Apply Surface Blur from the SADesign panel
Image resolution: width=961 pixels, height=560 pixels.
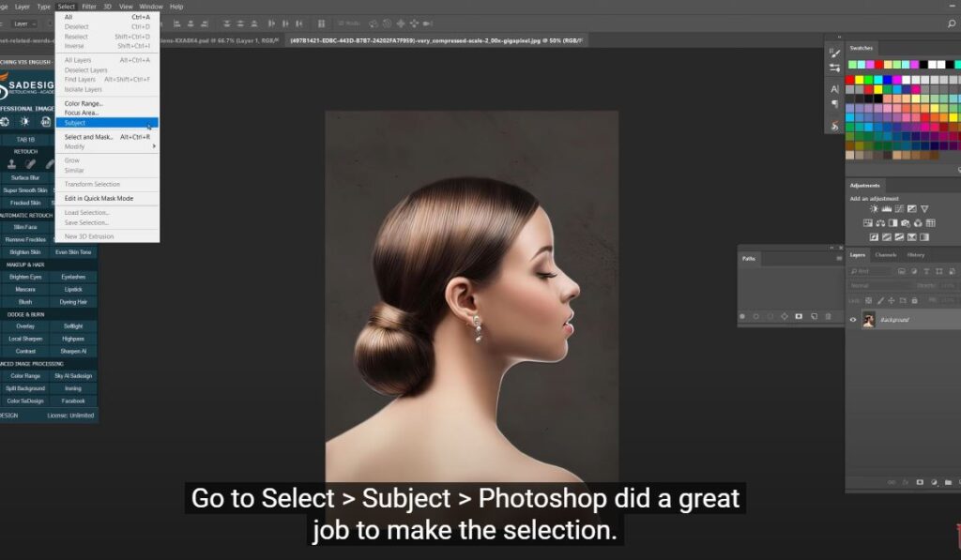click(x=23, y=176)
